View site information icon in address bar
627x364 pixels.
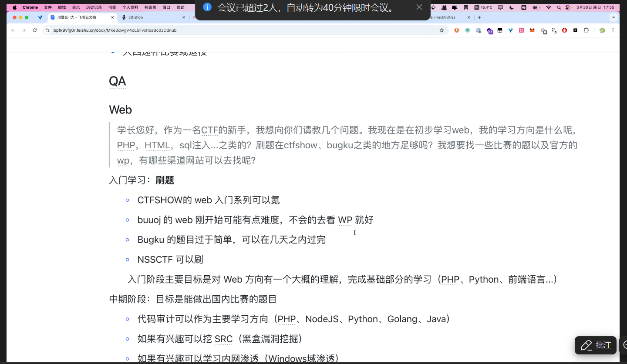[47, 30]
